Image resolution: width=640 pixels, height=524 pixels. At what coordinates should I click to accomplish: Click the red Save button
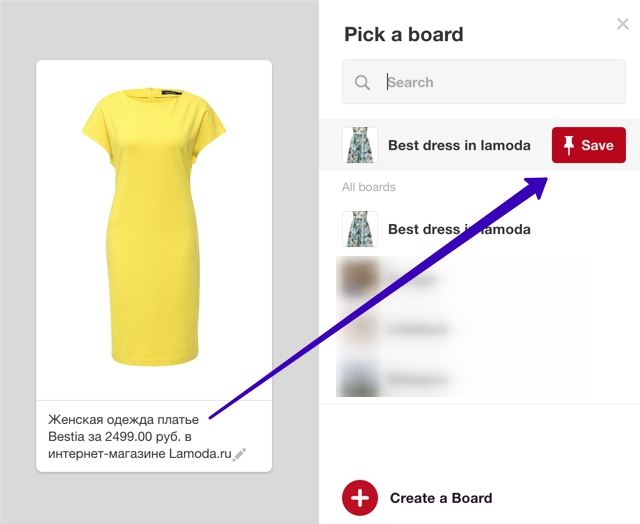(x=589, y=145)
